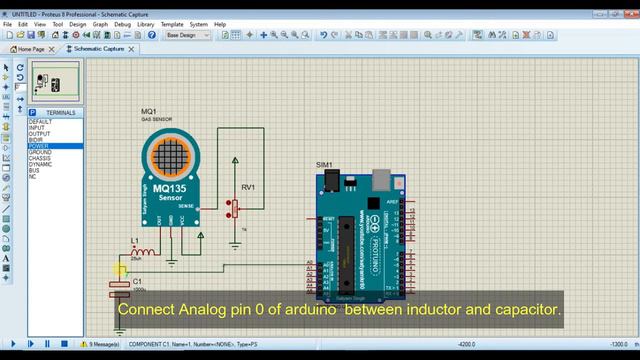The width and height of the screenshot is (640, 360).
Task: Click the blue Help question mark icon
Action: point(152,35)
